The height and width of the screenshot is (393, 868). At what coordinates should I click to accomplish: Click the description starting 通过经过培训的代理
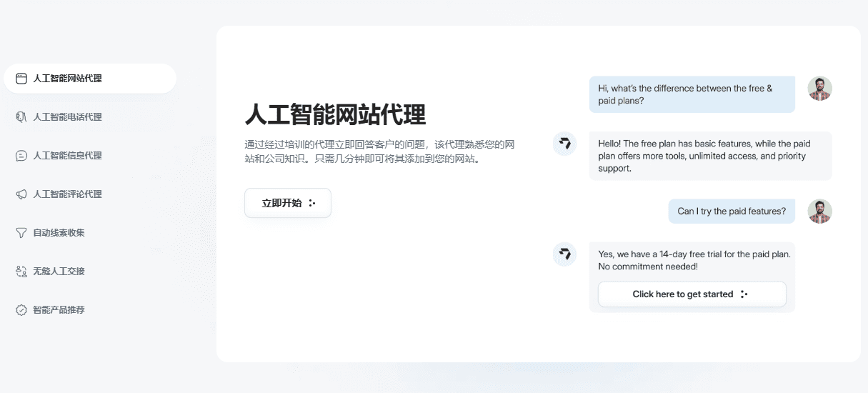click(x=379, y=151)
